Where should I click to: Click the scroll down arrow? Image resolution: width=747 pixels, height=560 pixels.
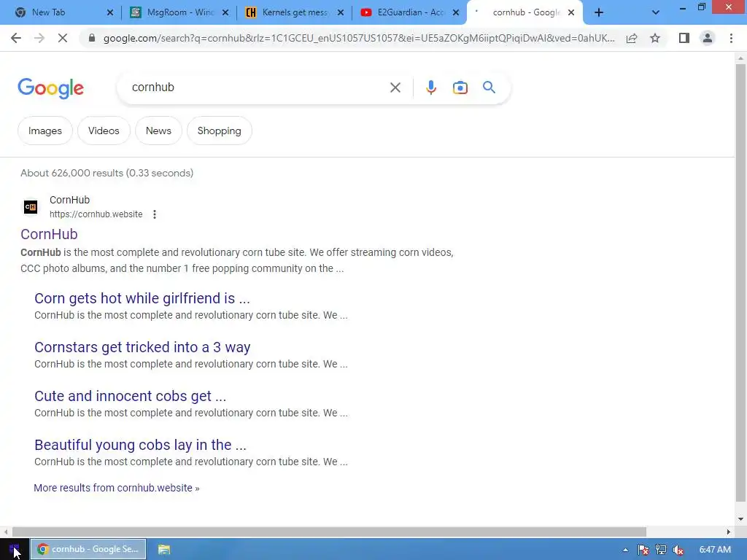pos(740,519)
